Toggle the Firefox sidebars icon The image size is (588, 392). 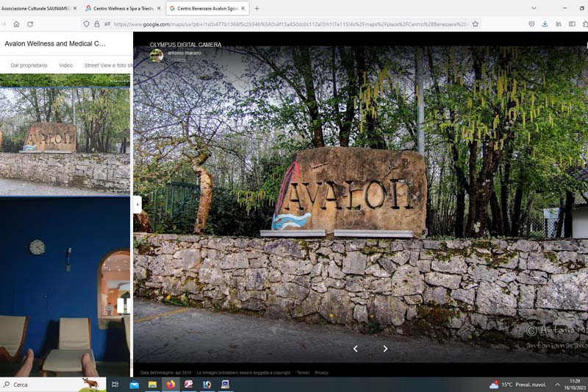pos(572,24)
